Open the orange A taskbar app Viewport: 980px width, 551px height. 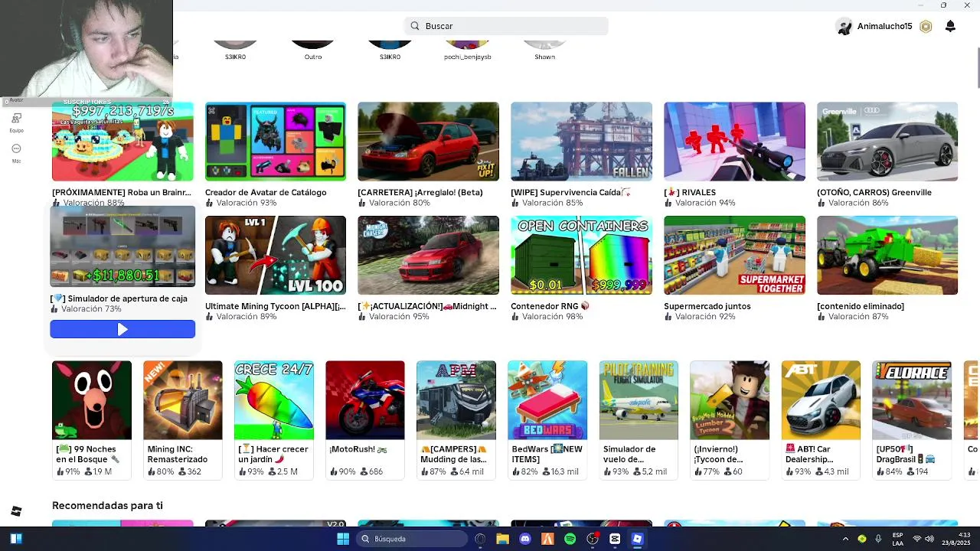pyautogui.click(x=547, y=539)
